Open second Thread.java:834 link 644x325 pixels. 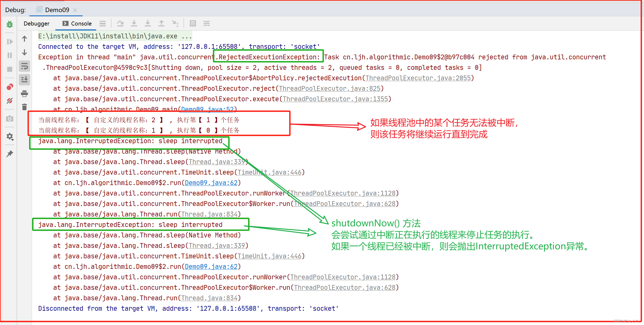[209, 298]
